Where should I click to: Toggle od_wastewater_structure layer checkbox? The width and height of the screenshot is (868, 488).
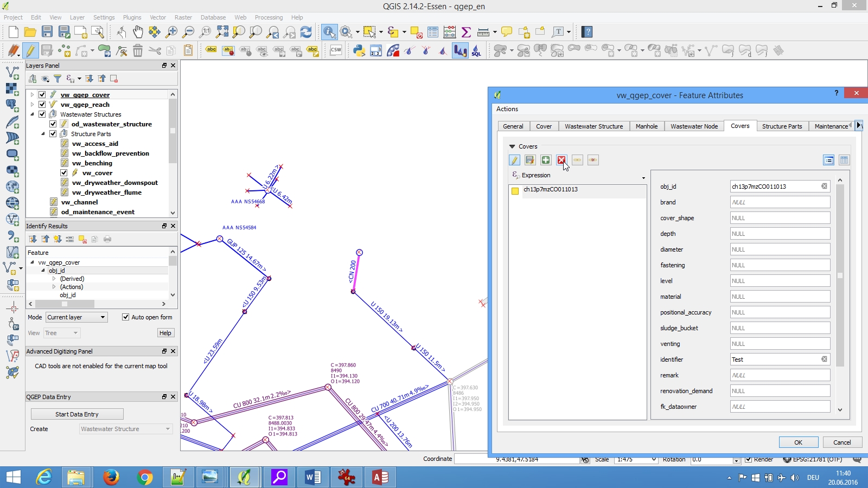tap(53, 124)
